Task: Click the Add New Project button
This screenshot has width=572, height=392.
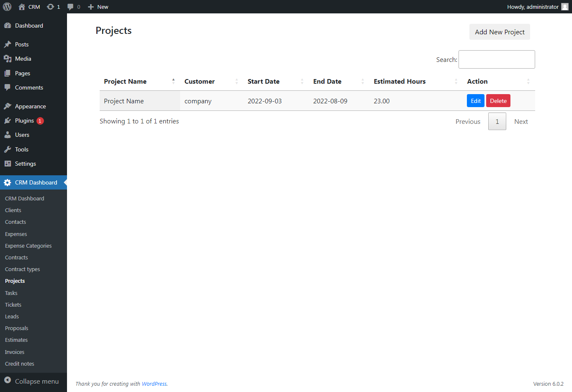Action: click(x=500, y=32)
